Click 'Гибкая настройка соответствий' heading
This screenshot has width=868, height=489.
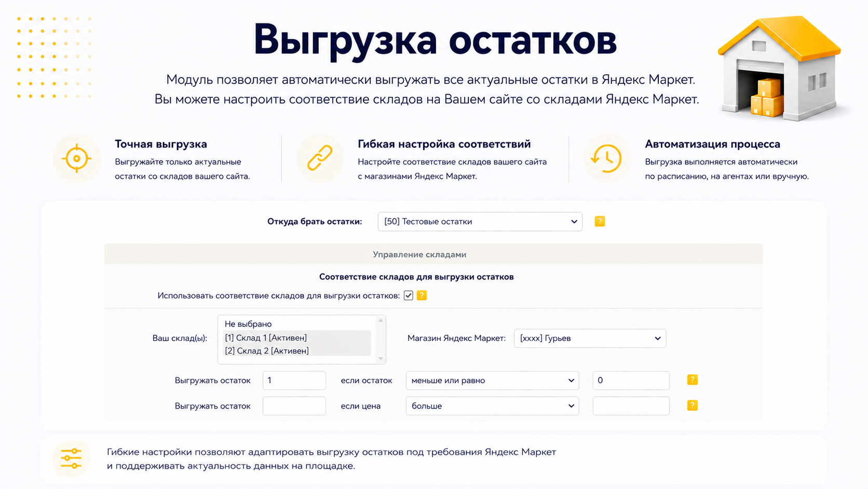click(x=444, y=144)
